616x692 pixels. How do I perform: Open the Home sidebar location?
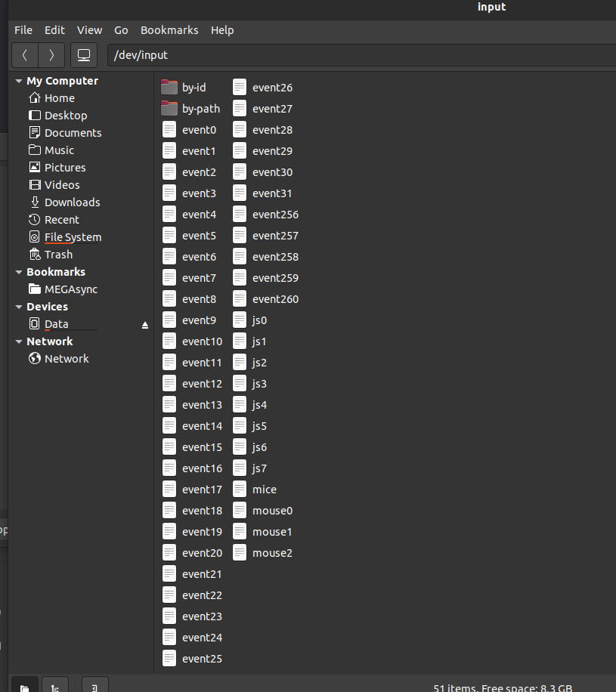tap(60, 98)
